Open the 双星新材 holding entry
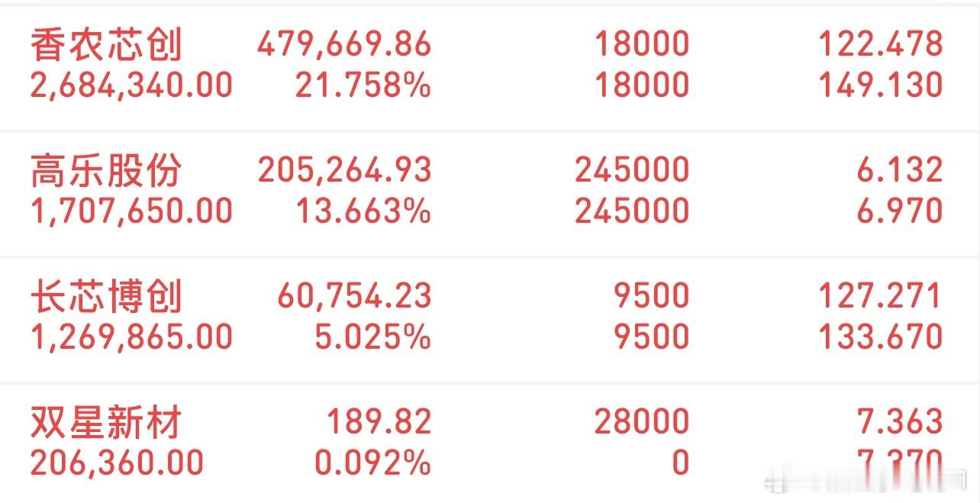This screenshot has height=503, width=980. click(x=106, y=421)
